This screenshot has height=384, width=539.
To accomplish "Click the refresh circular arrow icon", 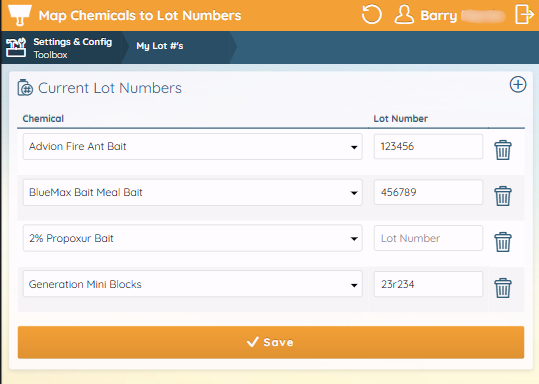I will point(372,15).
